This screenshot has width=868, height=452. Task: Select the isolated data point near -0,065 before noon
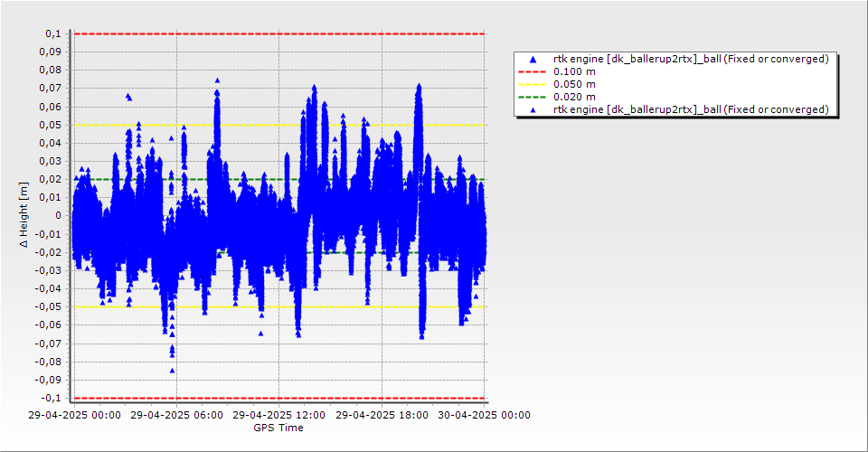click(260, 334)
